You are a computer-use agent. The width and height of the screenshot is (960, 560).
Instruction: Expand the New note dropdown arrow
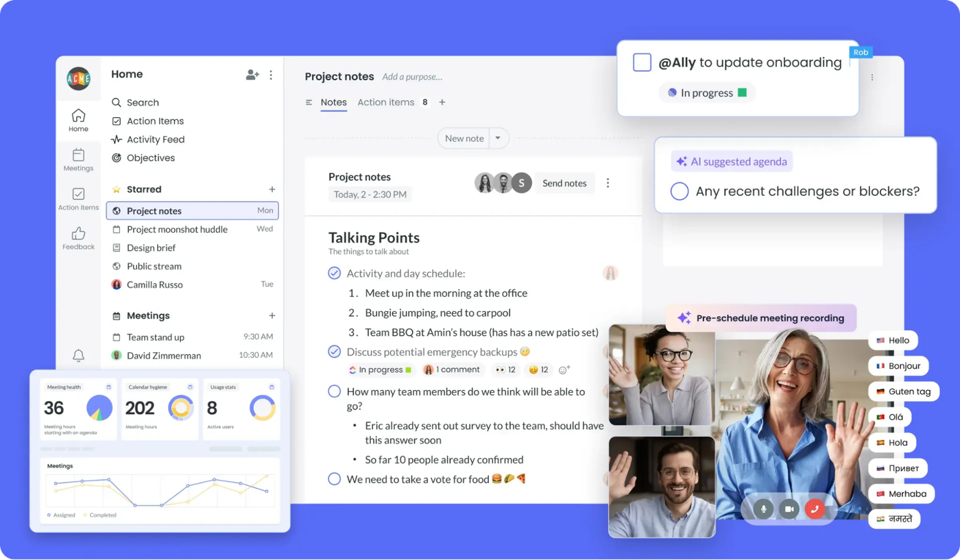tap(498, 138)
